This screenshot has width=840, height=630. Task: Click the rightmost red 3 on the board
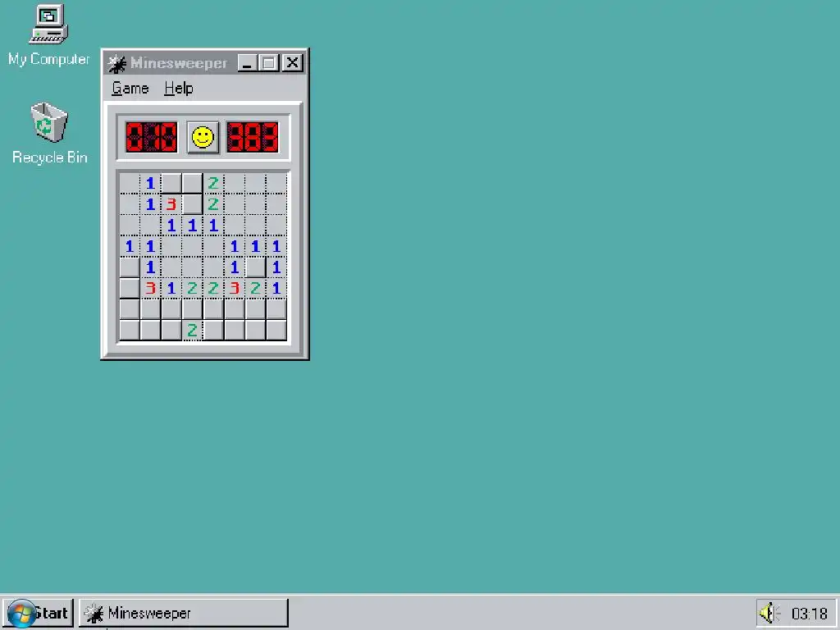[x=235, y=288]
